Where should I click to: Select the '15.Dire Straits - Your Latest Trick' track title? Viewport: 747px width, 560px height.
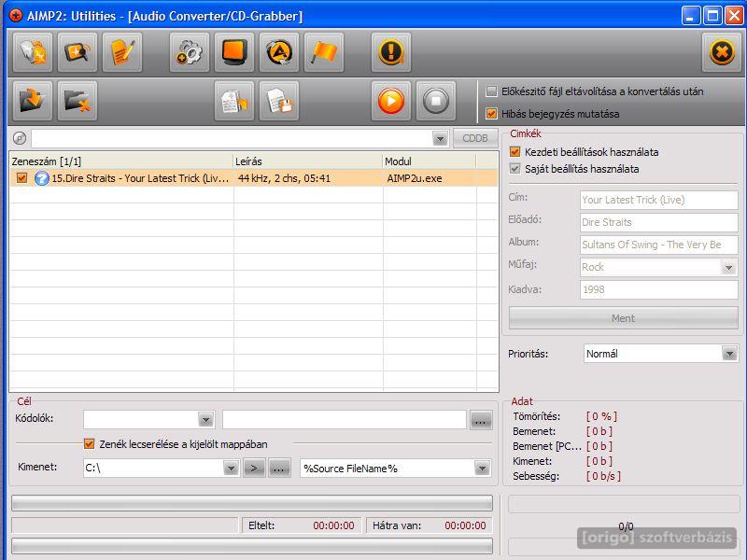click(140, 178)
